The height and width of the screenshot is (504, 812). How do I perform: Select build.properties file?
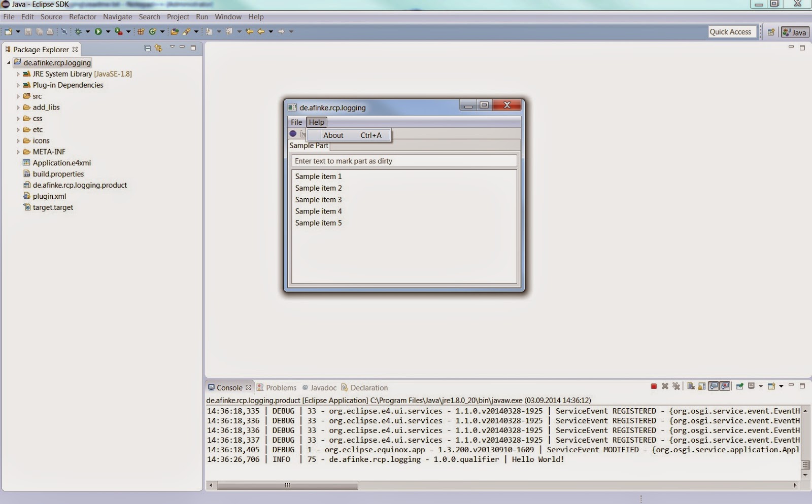(x=53, y=174)
